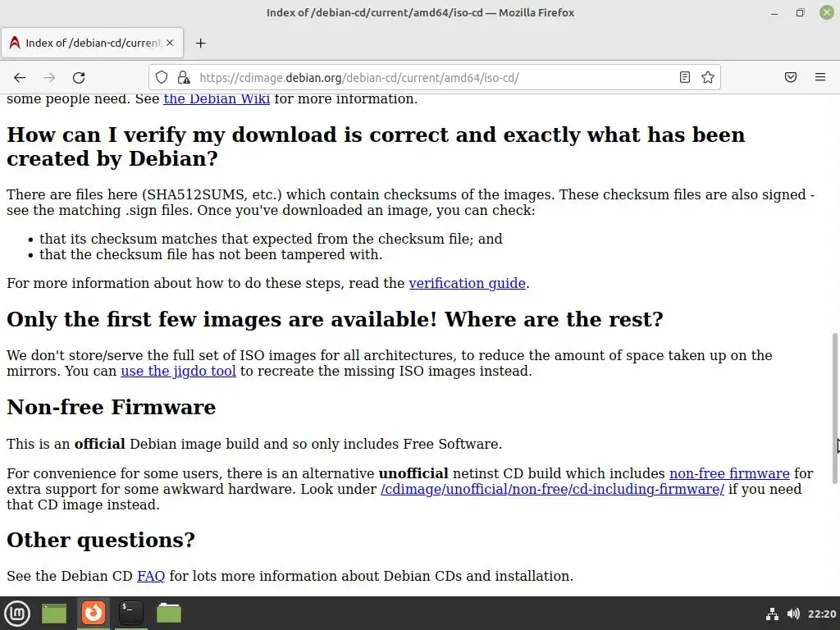
Task: Open the Linux Mint start menu
Action: coord(17,614)
